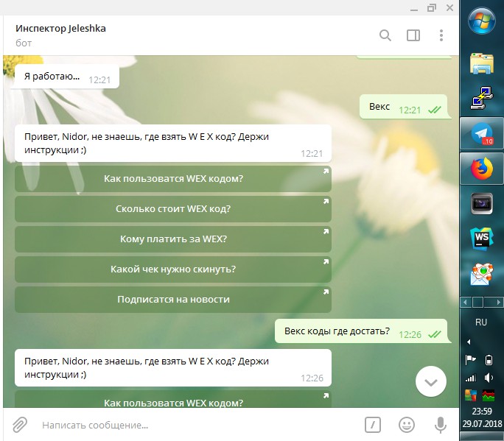Viewport: 504px width, 441px height.
Task: Open network signal tray icon
Action: [470, 378]
